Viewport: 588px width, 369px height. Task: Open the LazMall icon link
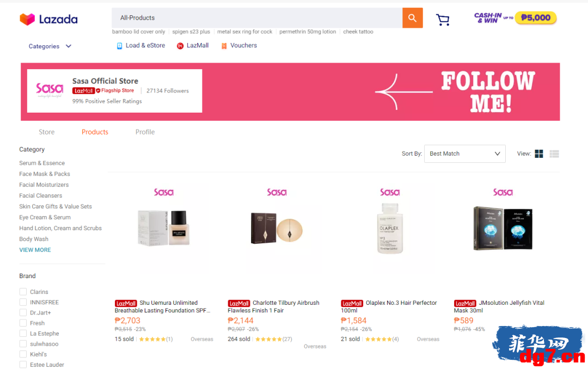180,46
